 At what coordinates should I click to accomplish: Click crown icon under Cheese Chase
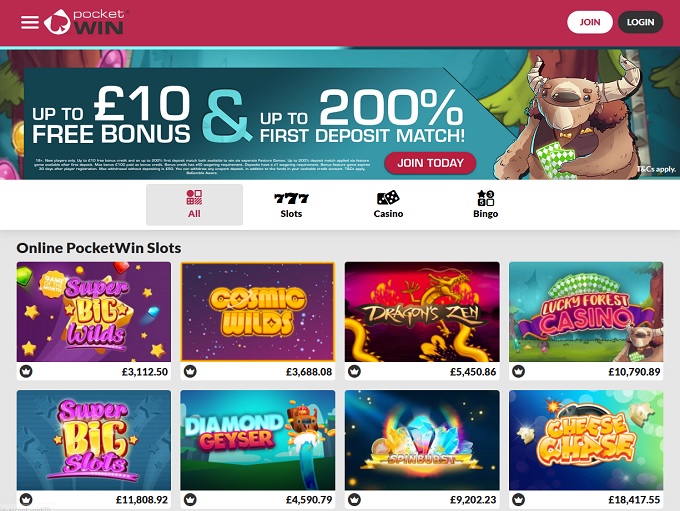pyautogui.click(x=519, y=500)
